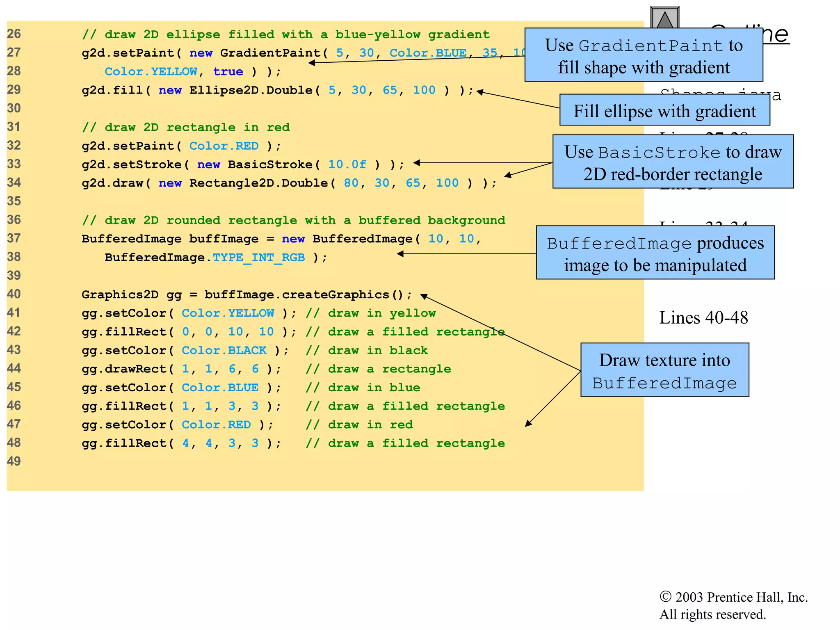840x630 pixels.
Task: Click 'Color.YELLOW' on code line 28
Action: point(151,71)
